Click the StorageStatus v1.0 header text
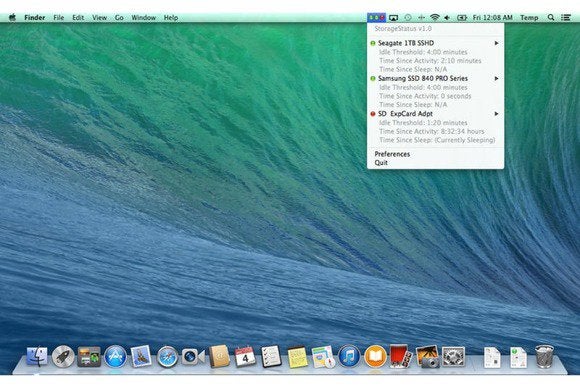This screenshot has height=388, width=580. pos(403,28)
